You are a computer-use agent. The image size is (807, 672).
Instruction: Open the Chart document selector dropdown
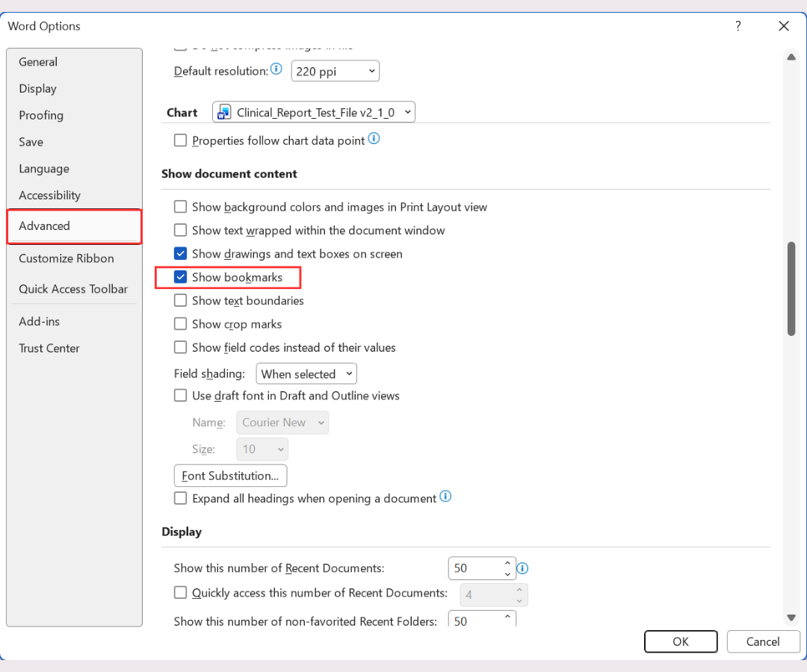pos(313,112)
